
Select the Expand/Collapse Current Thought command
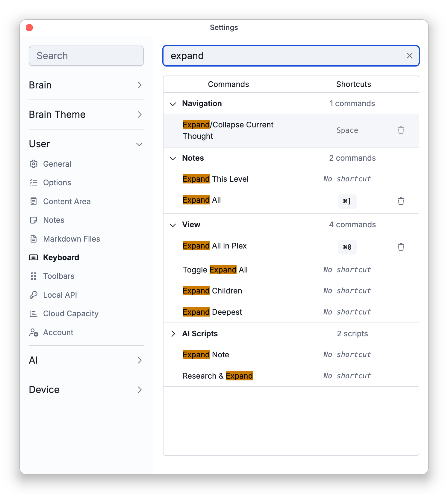click(x=228, y=130)
